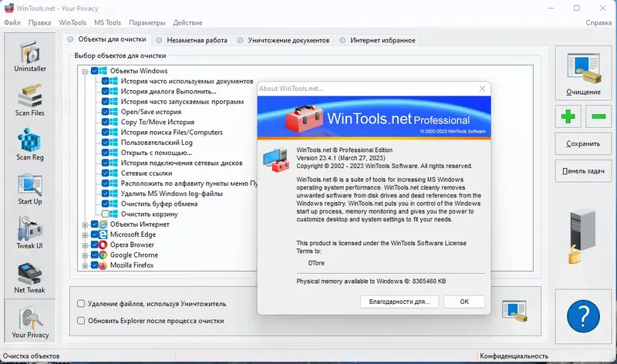Enable the Очистить корзину checkbox
This screenshot has width=617, height=364.
click(105, 214)
